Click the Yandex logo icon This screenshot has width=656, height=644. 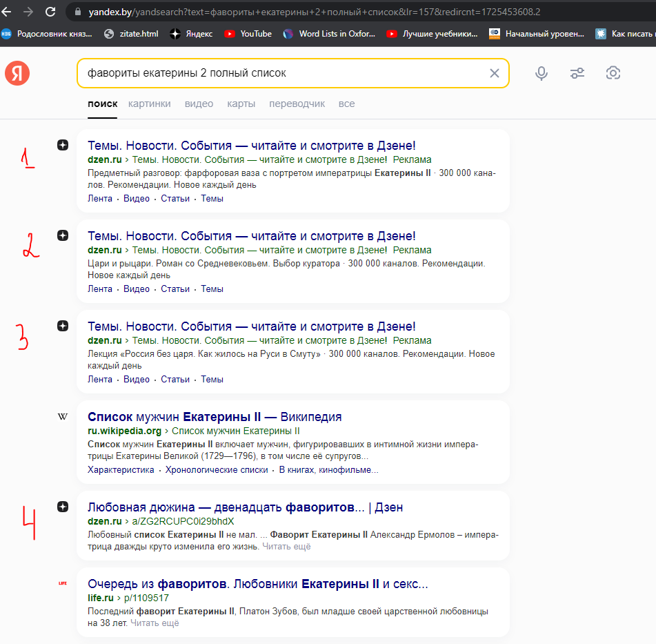pyautogui.click(x=17, y=73)
